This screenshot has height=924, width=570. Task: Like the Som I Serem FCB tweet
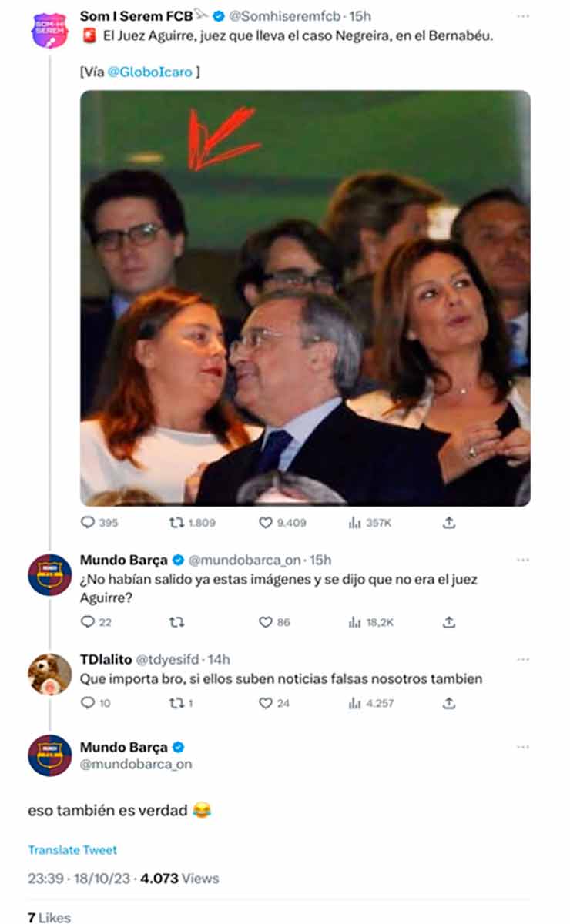[x=266, y=523]
